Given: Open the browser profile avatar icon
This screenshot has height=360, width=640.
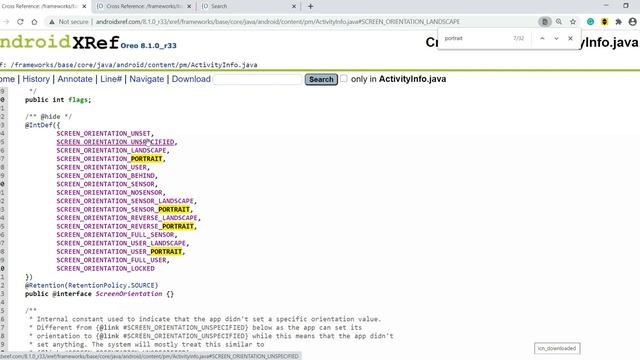Looking at the screenshot, I should pyautogui.click(x=632, y=22).
